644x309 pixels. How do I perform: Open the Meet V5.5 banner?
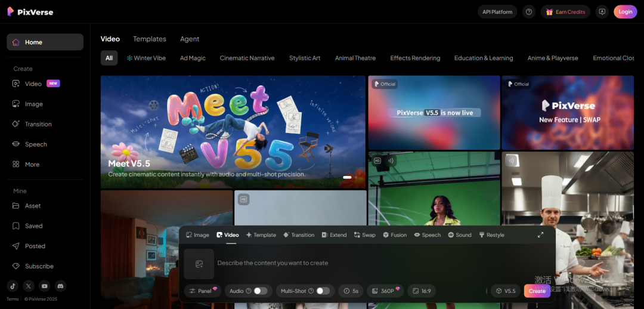click(x=233, y=132)
